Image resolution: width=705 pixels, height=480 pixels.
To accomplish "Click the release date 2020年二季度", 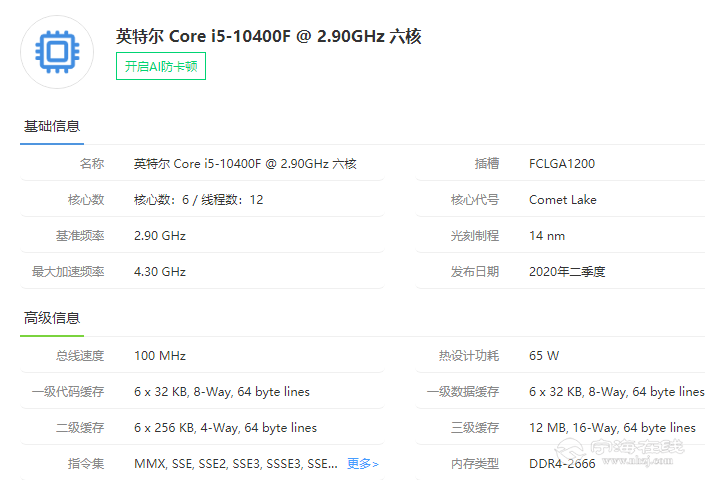I will pos(567,272).
